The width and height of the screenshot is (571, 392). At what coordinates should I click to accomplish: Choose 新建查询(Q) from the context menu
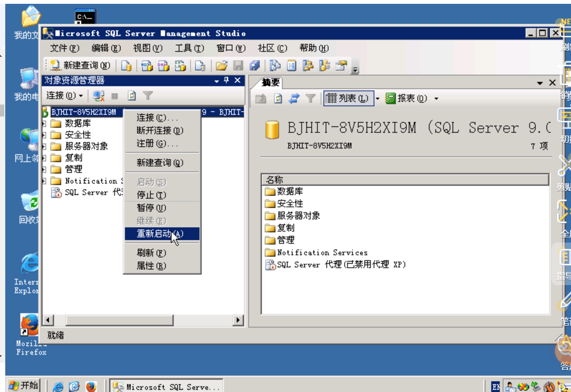162,163
